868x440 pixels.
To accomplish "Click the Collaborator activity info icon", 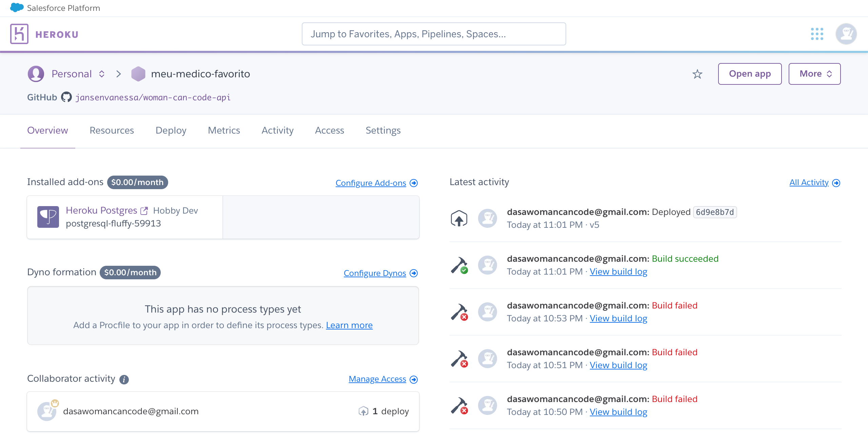I will point(124,379).
